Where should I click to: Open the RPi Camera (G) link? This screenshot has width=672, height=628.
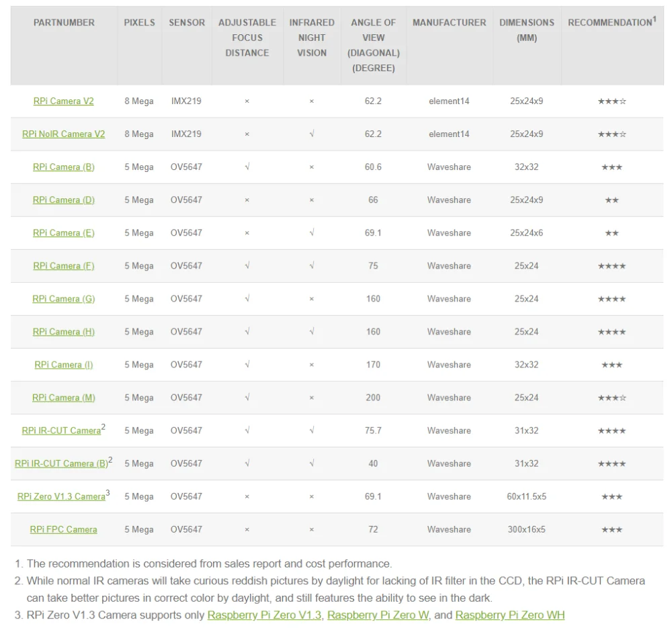point(64,299)
